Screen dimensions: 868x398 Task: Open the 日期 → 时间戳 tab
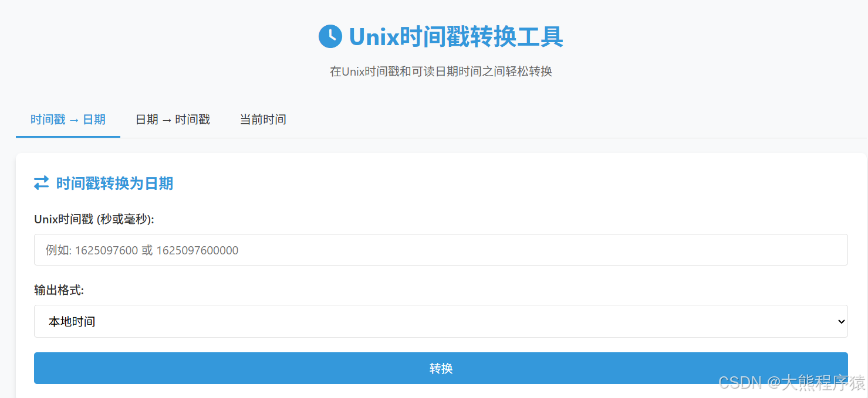click(x=173, y=120)
